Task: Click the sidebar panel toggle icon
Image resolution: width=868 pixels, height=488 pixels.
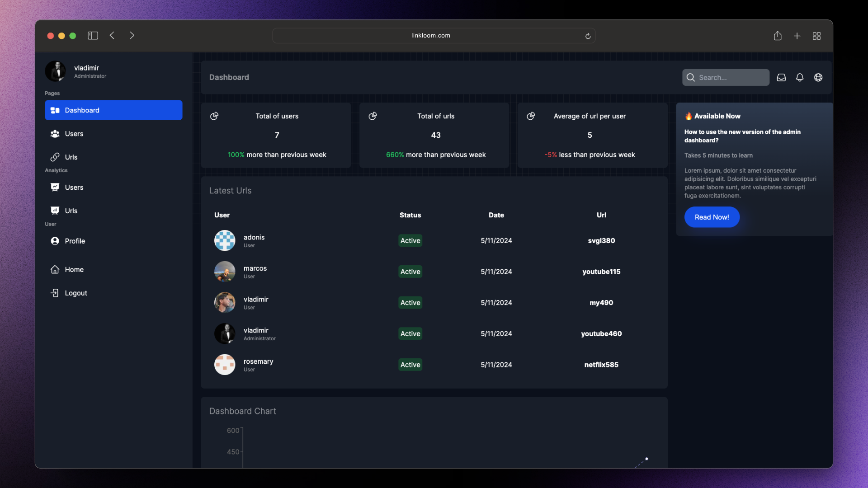Action: tap(93, 36)
